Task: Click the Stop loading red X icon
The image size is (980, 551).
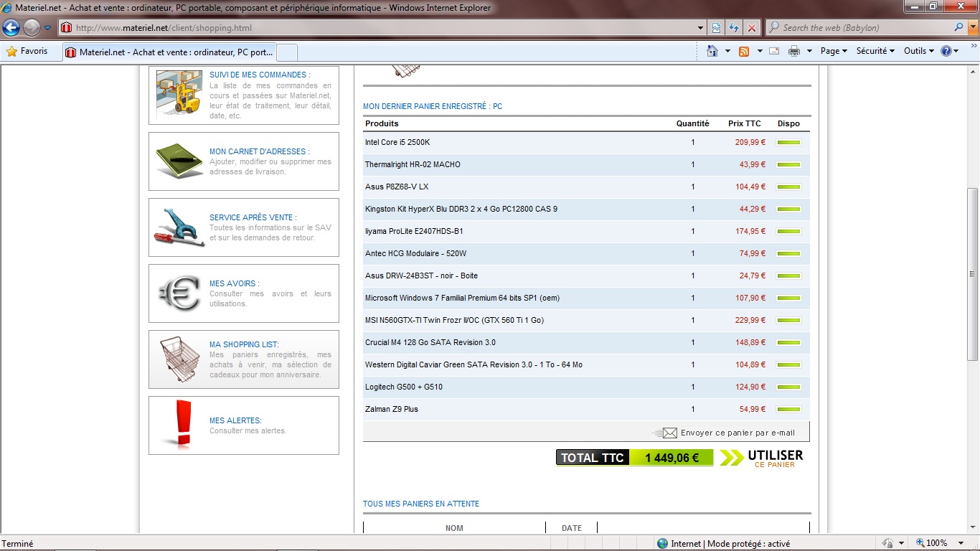Action: pyautogui.click(x=751, y=28)
